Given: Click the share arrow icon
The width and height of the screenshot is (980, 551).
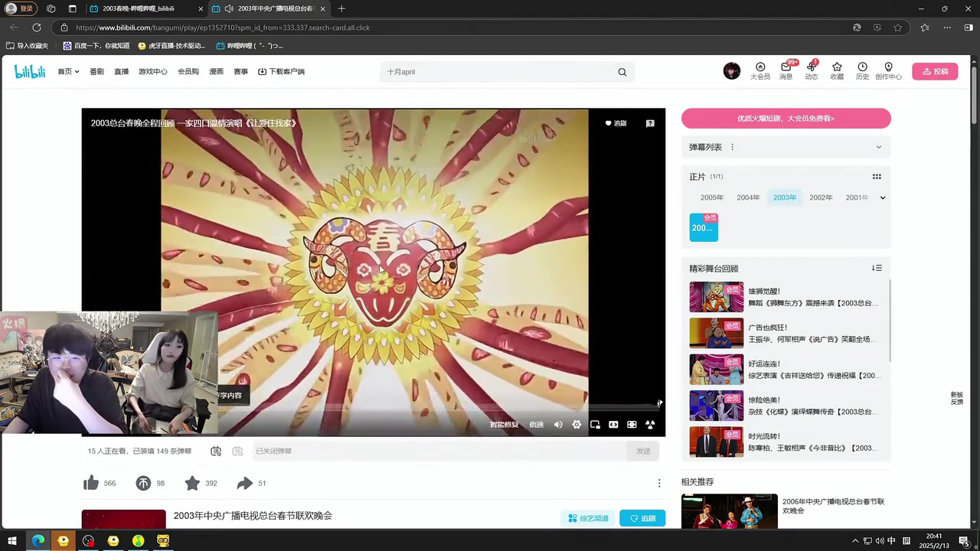Looking at the screenshot, I should pyautogui.click(x=244, y=483).
